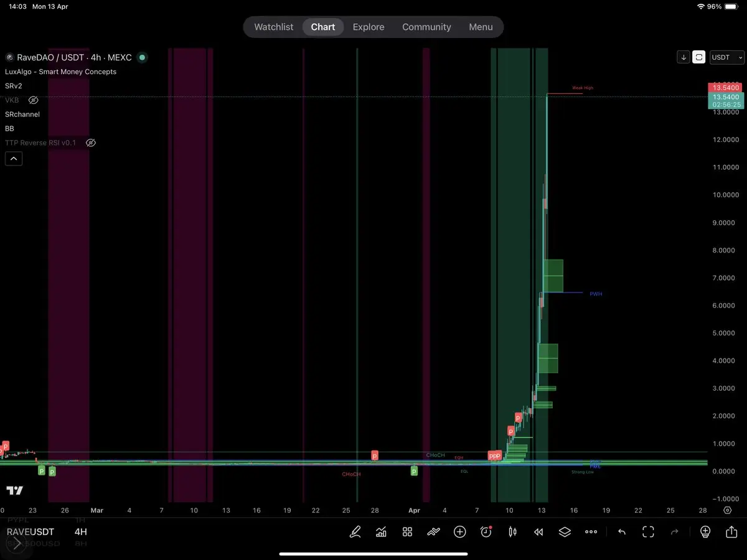This screenshot has width=747, height=560.
Task: Tap the down-arrow scale button top right
Action: (684, 57)
